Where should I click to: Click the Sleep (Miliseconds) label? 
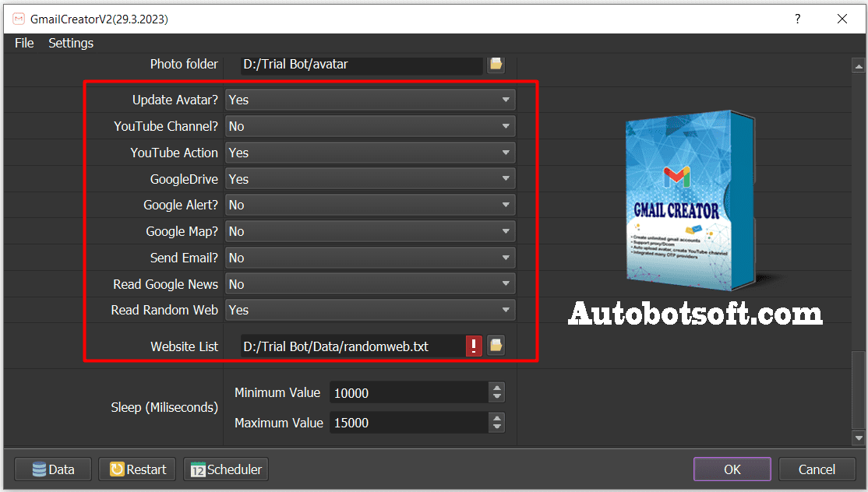coord(164,407)
